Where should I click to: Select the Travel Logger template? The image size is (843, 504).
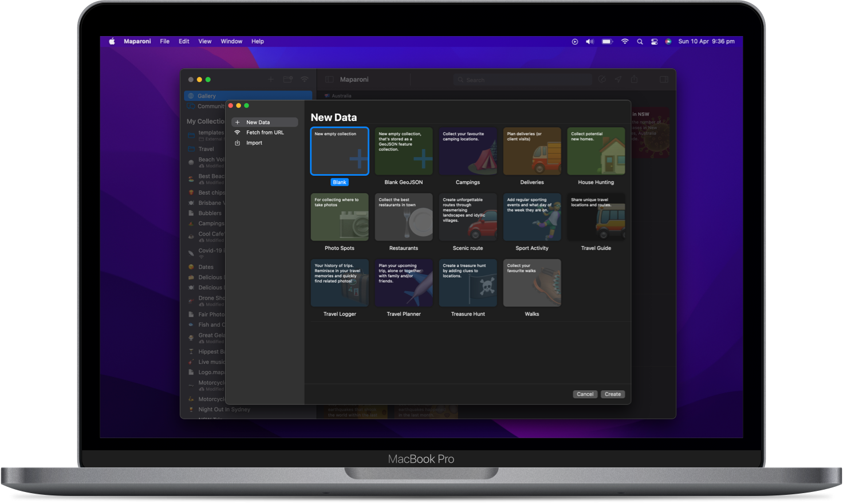click(340, 283)
